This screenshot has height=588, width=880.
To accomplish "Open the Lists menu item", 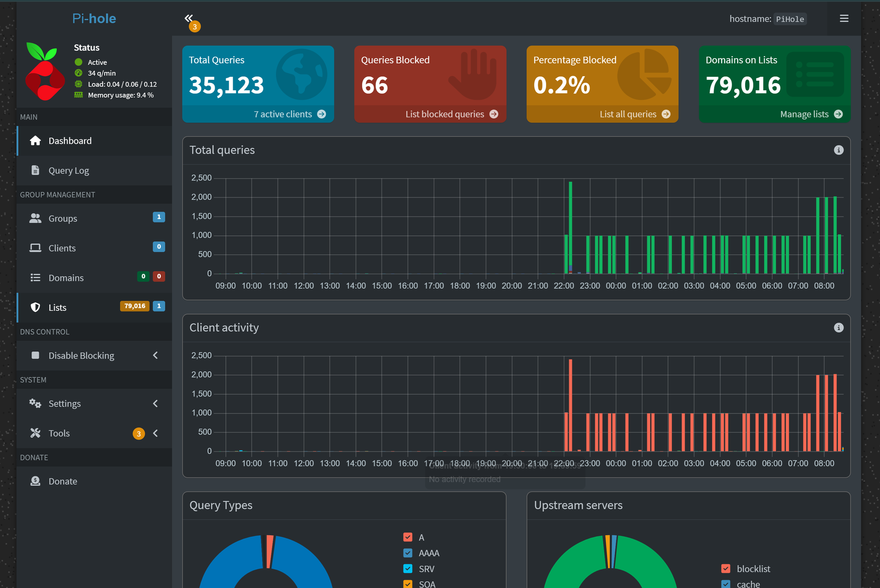I will coord(95,307).
